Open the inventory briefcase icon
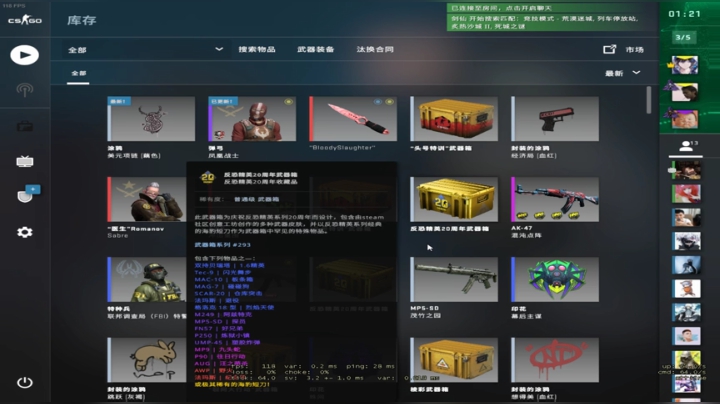This screenshot has height=404, width=720. point(25,126)
